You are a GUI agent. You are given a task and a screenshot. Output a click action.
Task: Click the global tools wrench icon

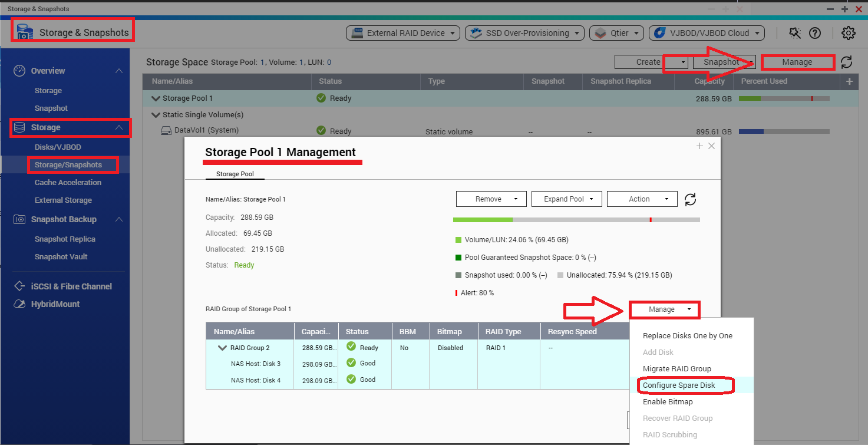pos(795,33)
